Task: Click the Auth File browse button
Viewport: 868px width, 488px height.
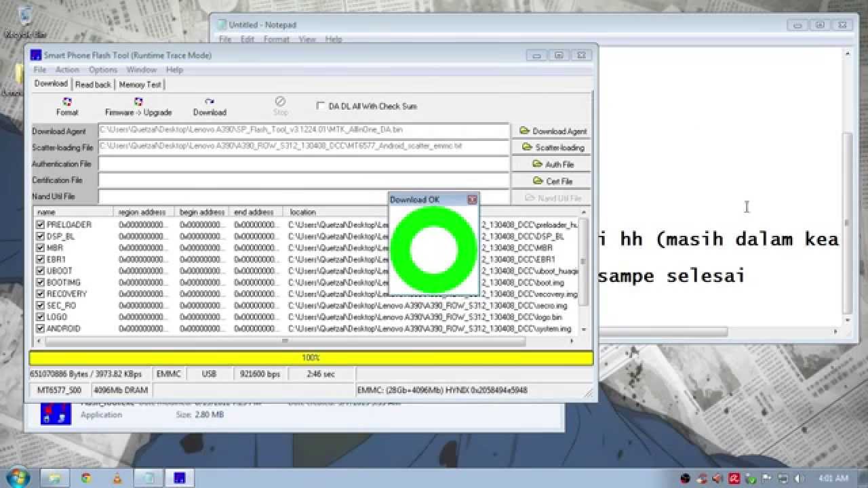Action: 552,164
